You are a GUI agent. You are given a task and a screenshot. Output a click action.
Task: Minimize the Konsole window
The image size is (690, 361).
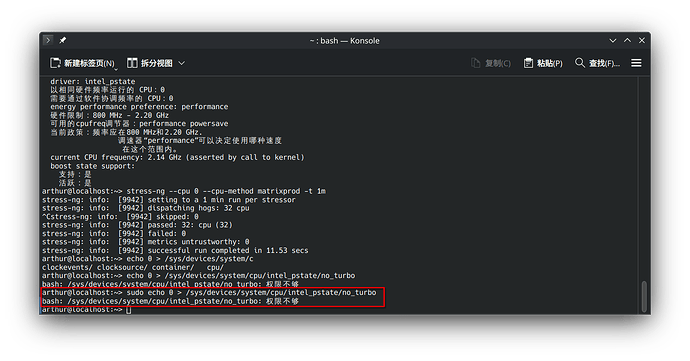tap(613, 41)
